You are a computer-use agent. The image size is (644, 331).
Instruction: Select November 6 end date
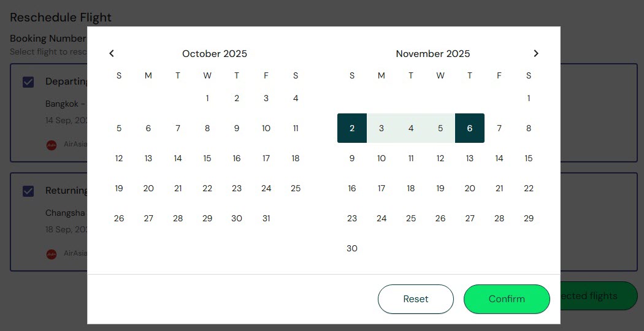(x=470, y=128)
